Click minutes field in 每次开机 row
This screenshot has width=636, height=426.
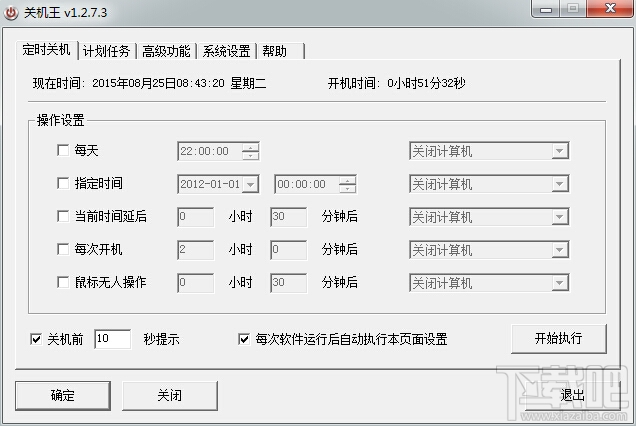[289, 250]
